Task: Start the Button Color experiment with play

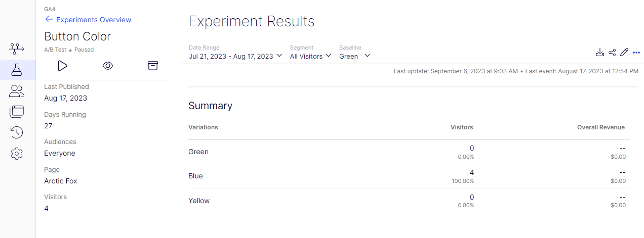Action: pos(62,66)
